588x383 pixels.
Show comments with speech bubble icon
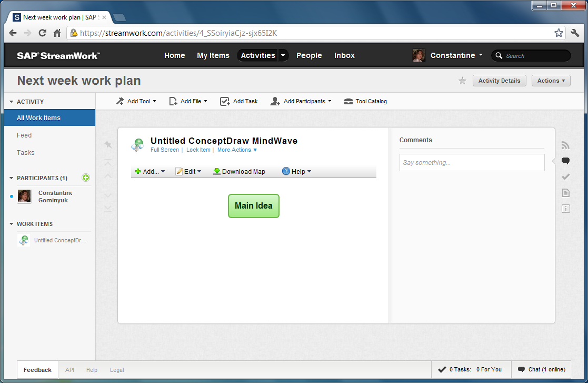[565, 161]
